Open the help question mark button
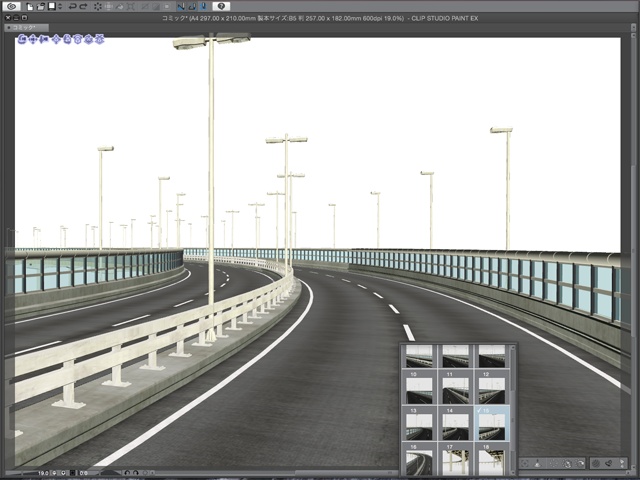Screen dimensions: 640x480 [x=221, y=6]
